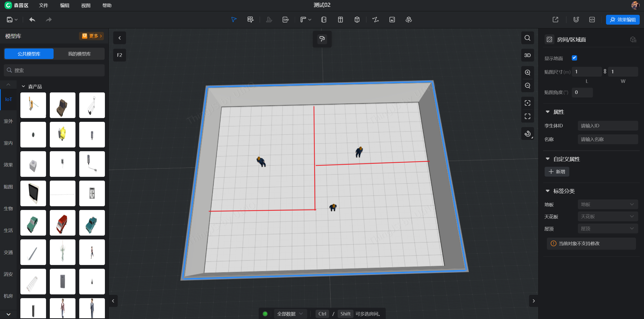The width and height of the screenshot is (644, 319).
Task: Open the 屋顶 dropdown
Action: pyautogui.click(x=608, y=229)
